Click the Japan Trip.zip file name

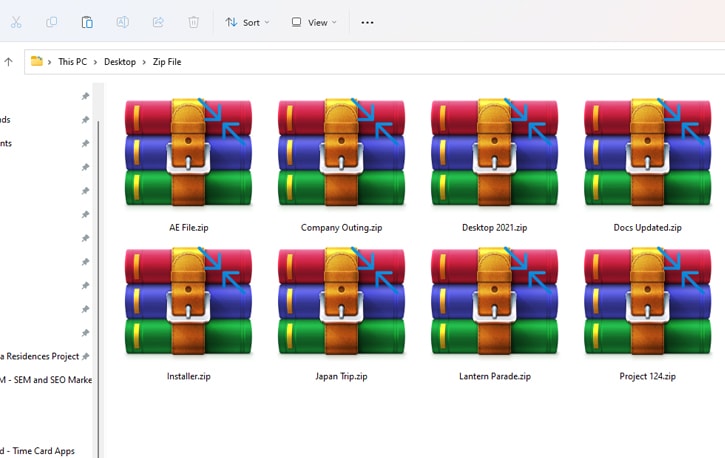pos(341,376)
